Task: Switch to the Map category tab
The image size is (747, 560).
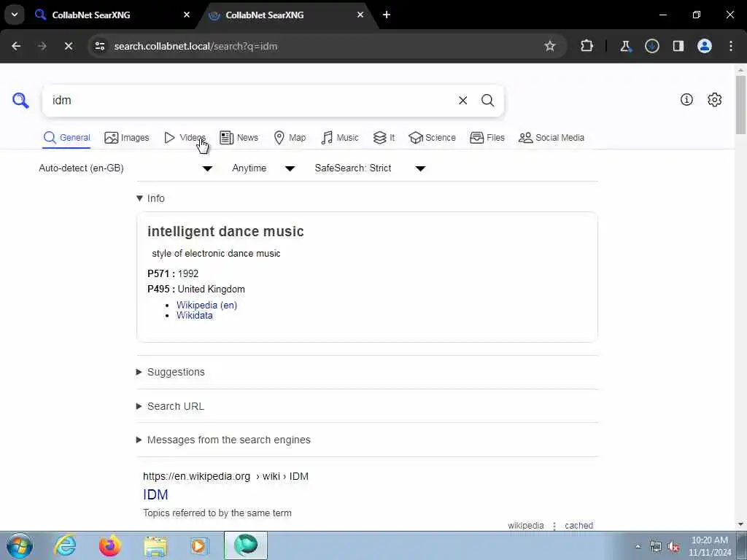Action: click(x=290, y=138)
